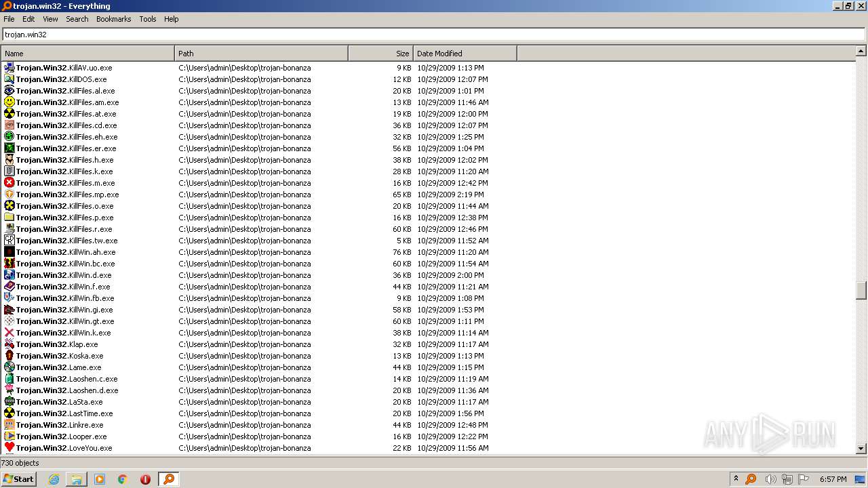Select Trojan.Win32.KillWin.gt.exe file name

[65, 321]
